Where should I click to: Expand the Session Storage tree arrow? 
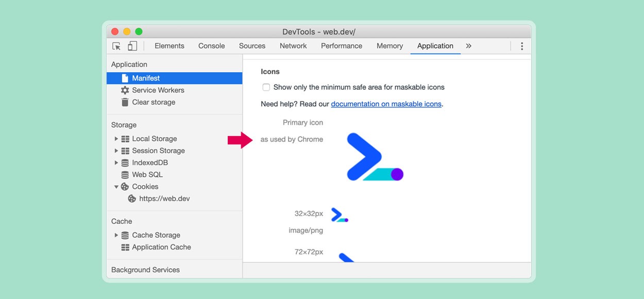click(116, 151)
